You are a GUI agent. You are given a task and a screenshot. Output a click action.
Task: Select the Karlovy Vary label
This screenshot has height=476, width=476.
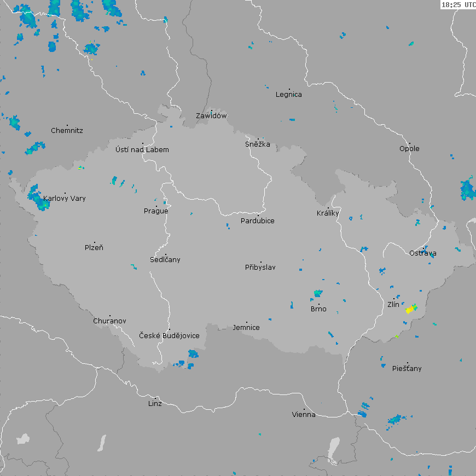[x=65, y=198]
